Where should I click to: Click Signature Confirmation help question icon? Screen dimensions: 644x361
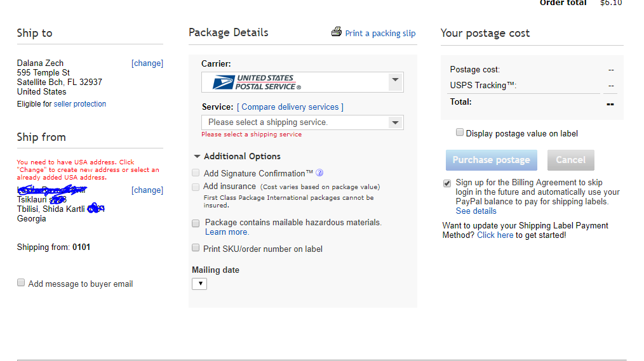[x=319, y=173]
